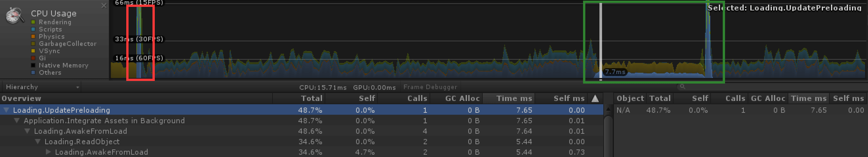This screenshot has width=868, height=157.
Task: Sort by Self column in hierarchy
Action: 351,98
